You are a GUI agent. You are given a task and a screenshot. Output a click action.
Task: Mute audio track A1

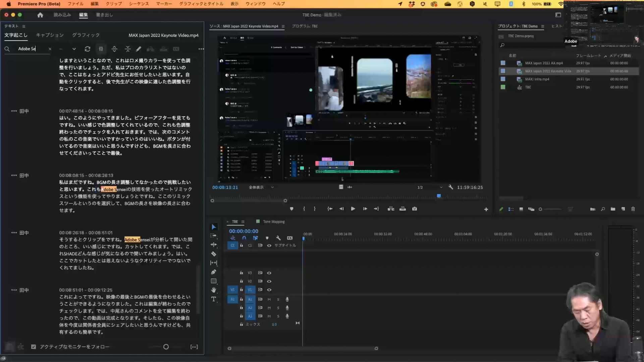[269, 299]
